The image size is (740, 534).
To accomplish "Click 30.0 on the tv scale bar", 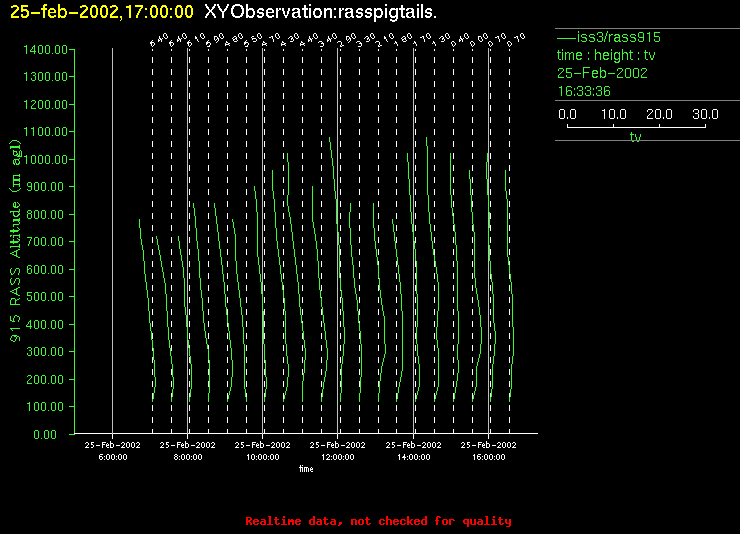I will pos(706,115).
